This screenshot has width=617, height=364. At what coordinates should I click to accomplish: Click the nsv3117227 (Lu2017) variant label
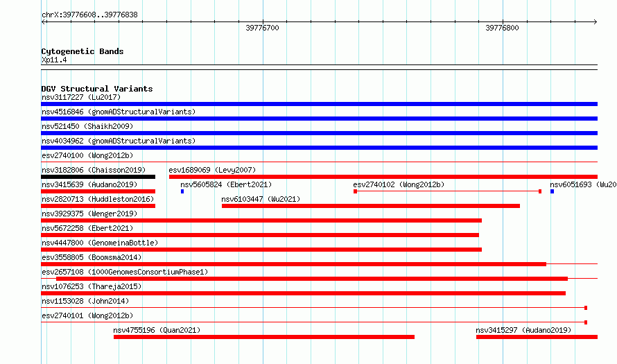click(81, 97)
